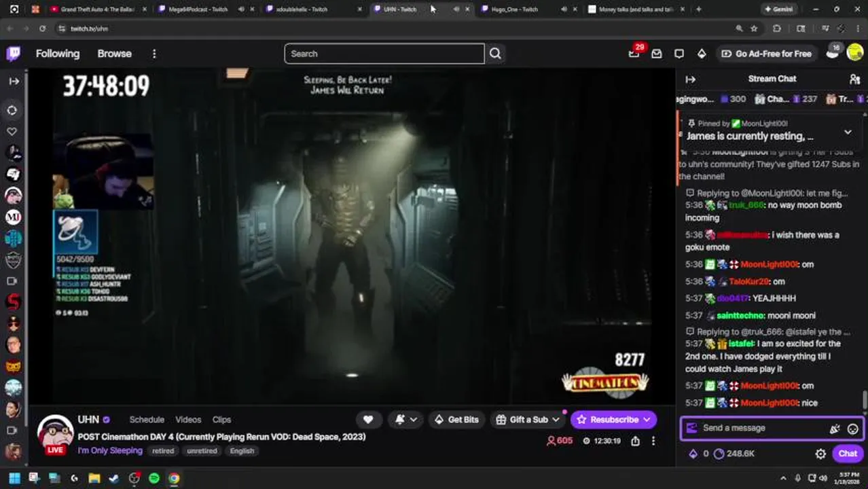Click the Resubscribe button
The width and height of the screenshot is (868, 489).
coord(613,420)
